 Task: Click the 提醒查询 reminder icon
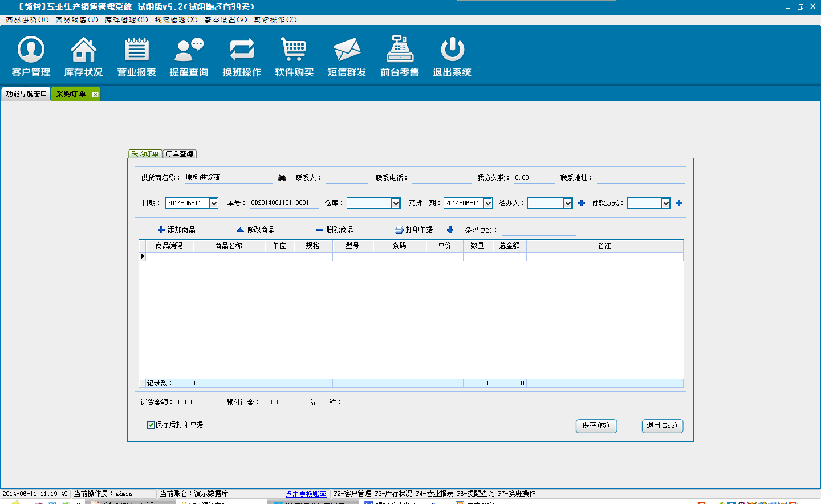pos(189,50)
